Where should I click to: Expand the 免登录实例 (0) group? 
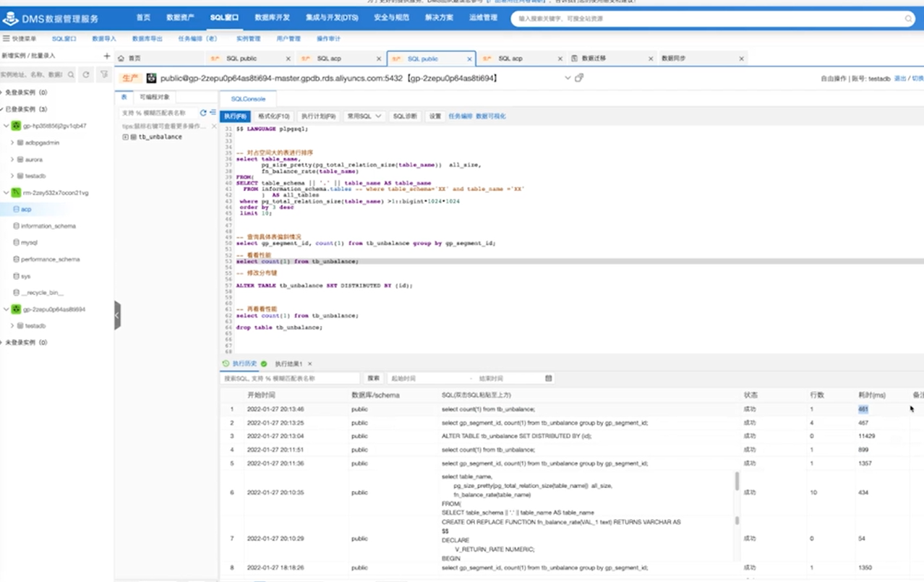pyautogui.click(x=1, y=93)
